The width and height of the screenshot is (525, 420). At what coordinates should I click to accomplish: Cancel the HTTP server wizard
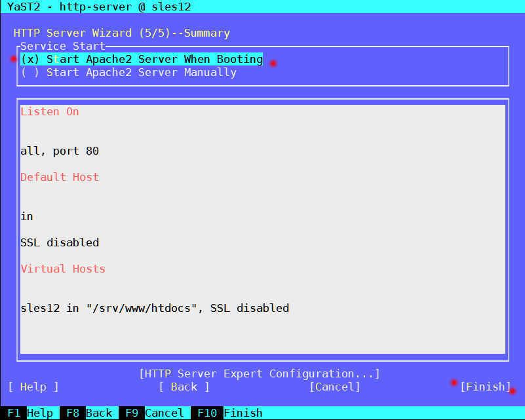pyautogui.click(x=335, y=387)
